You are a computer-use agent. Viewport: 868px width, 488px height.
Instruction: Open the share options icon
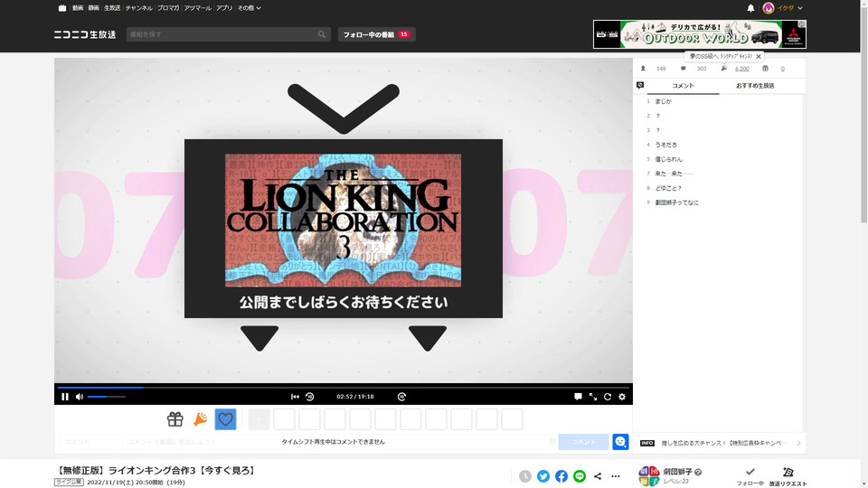point(598,476)
